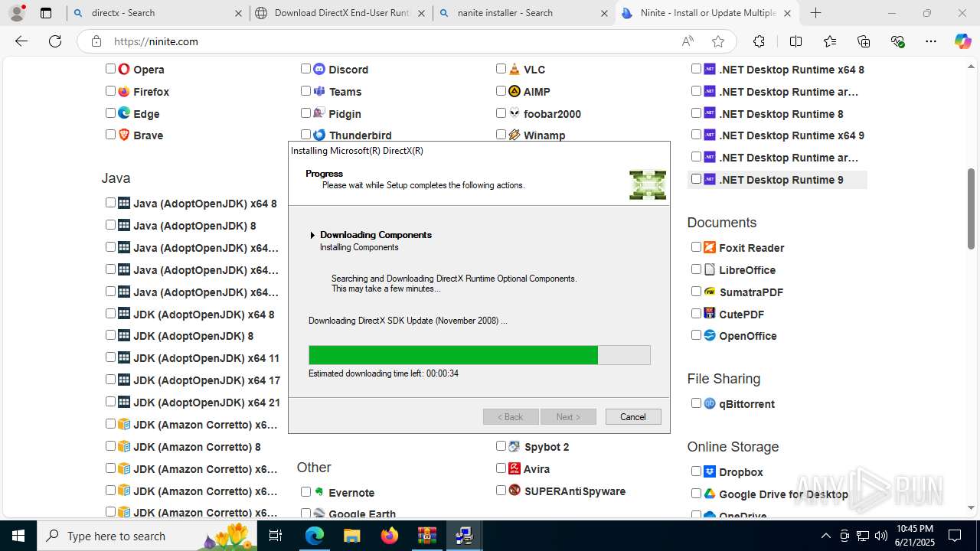
Task: Open tab actions menu button
Action: 46,13
